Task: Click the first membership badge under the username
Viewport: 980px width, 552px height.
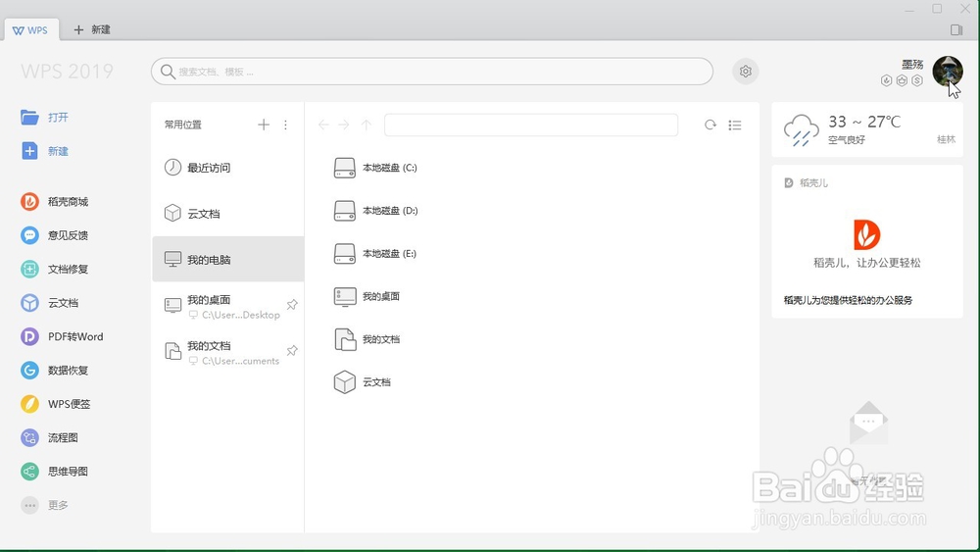Action: [x=886, y=80]
